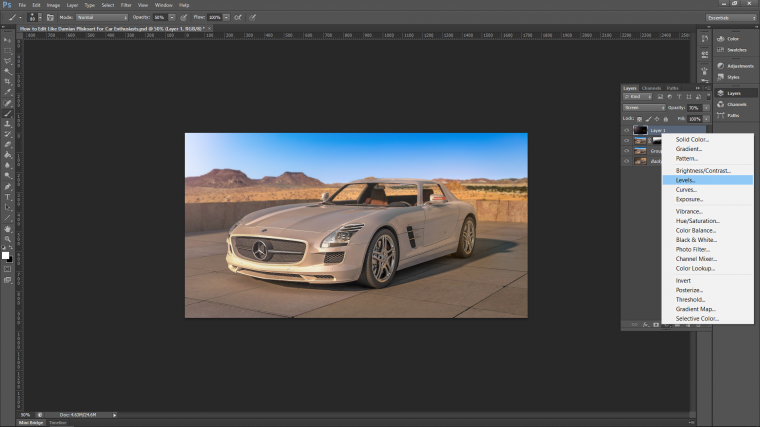The image size is (760, 427).
Task: Open the Essentials workspace dropdown
Action: click(731, 18)
